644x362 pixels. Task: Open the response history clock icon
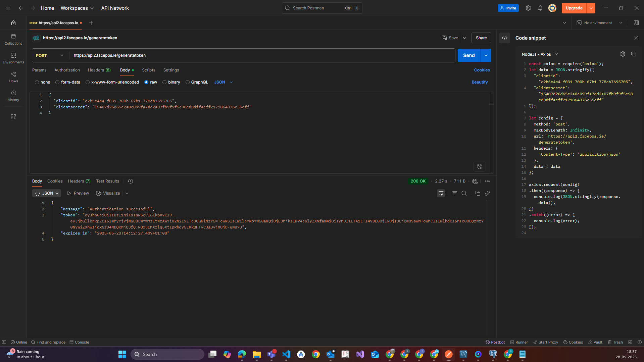click(x=131, y=181)
